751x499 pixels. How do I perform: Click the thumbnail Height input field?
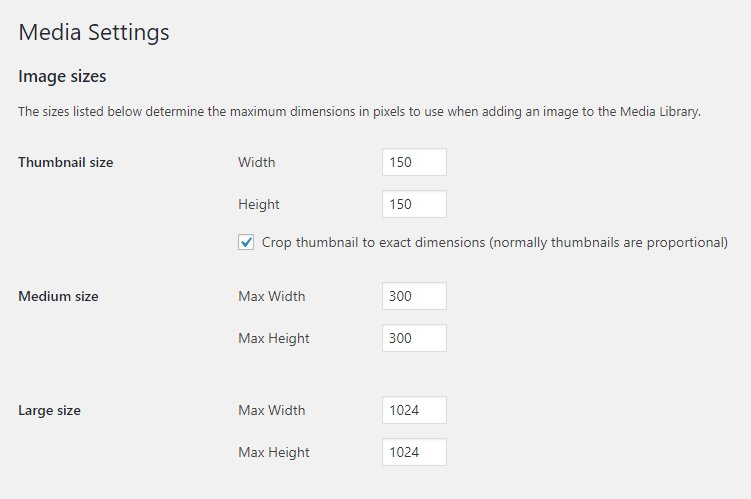(x=414, y=204)
